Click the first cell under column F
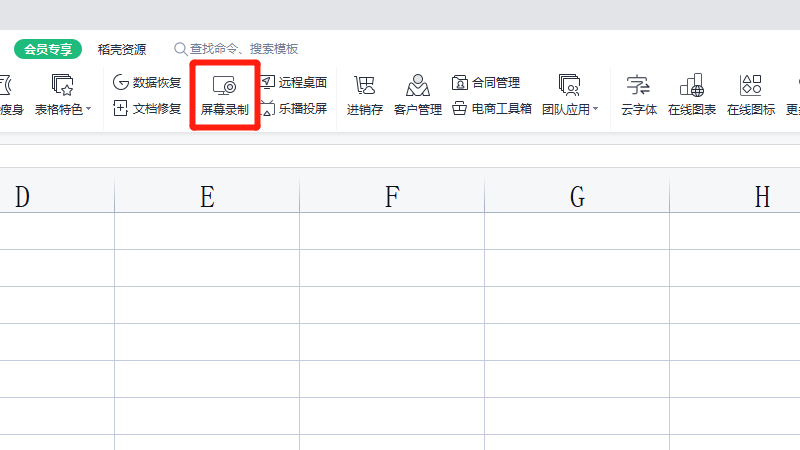Screen dimensions: 800x450 pyautogui.click(x=392, y=231)
